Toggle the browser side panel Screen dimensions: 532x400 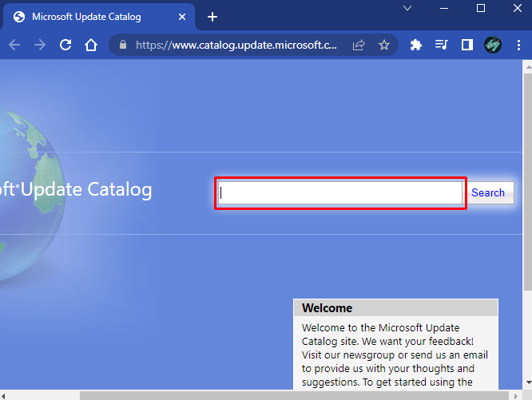[467, 45]
